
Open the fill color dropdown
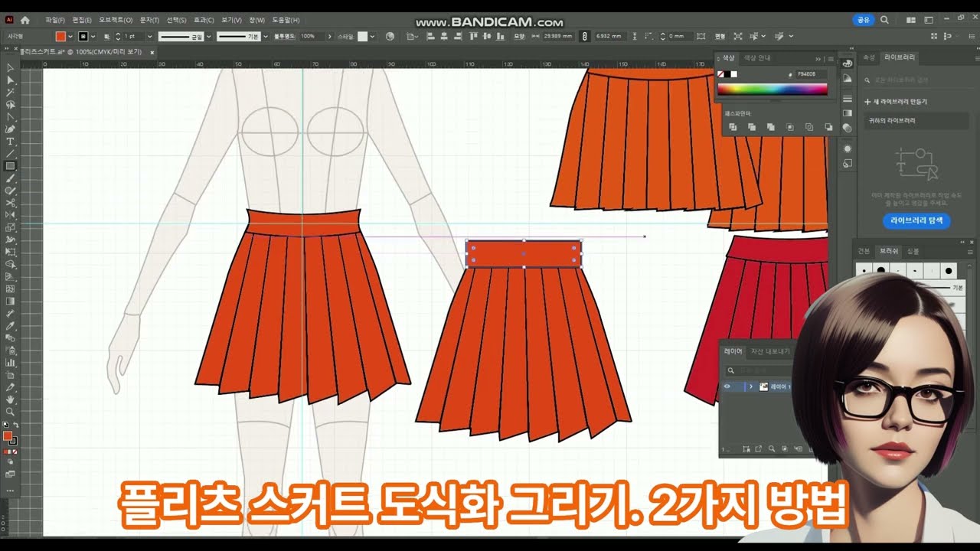pos(70,36)
